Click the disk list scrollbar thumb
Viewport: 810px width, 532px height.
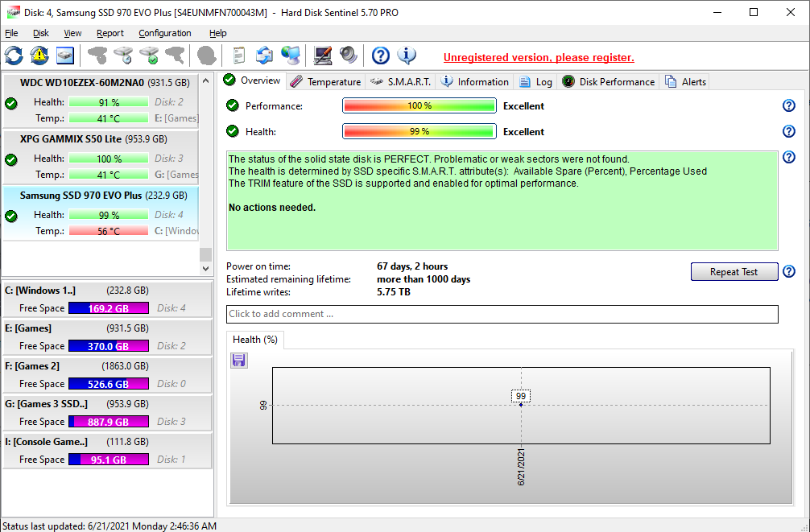205,254
